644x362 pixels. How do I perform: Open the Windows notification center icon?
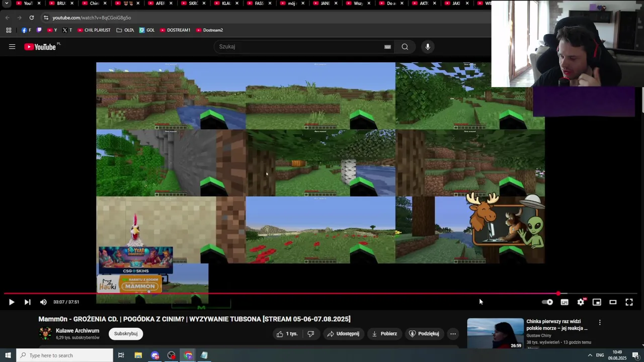(x=635, y=355)
